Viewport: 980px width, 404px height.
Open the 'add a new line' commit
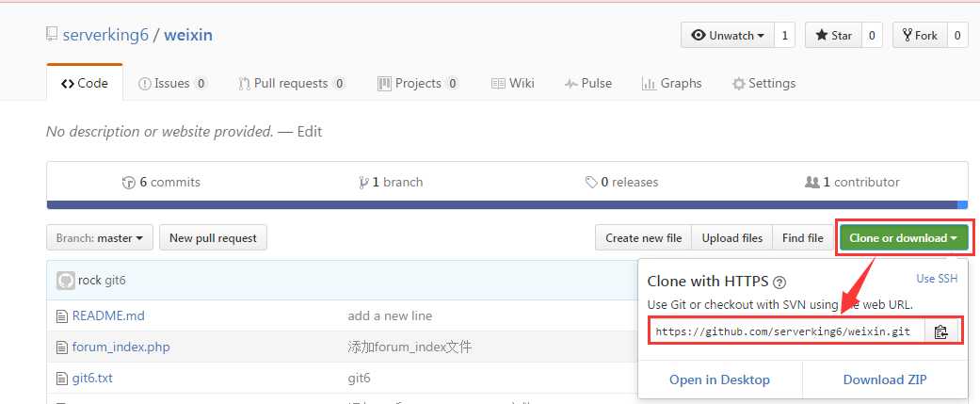tap(390, 315)
